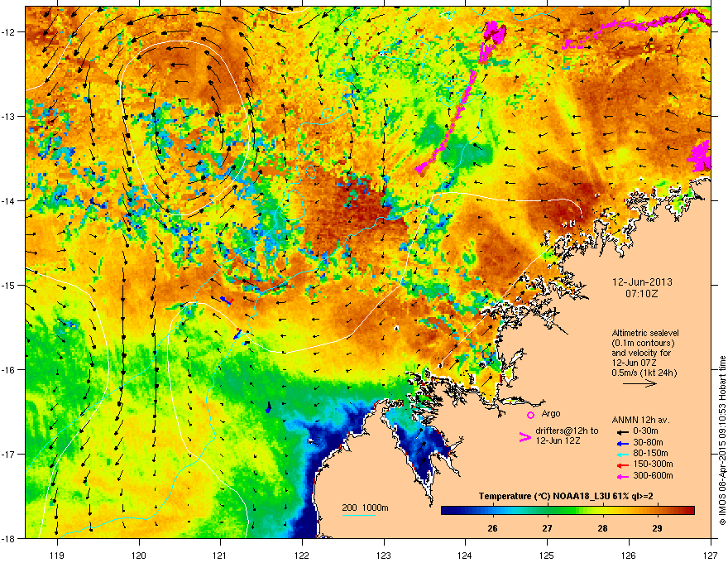Viewport: 728px width, 563px height.
Task: Click the longitude axis label 127
Action: [x=711, y=555]
